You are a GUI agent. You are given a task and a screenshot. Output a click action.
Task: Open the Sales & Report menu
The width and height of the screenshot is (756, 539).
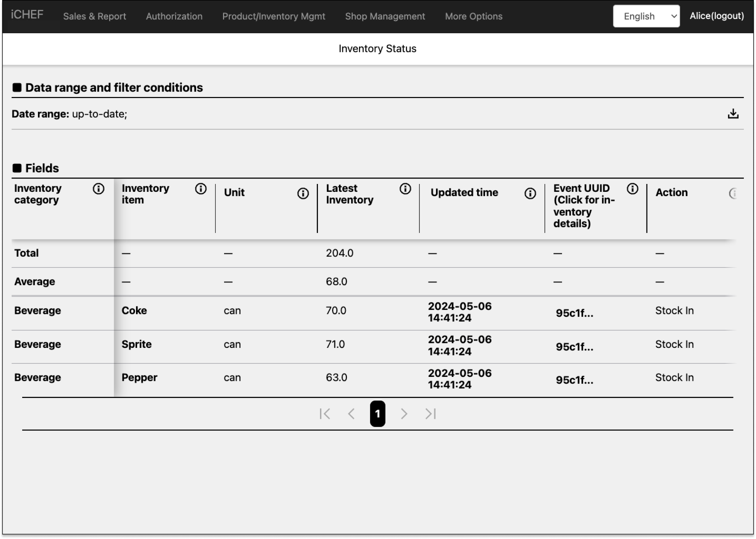(94, 16)
